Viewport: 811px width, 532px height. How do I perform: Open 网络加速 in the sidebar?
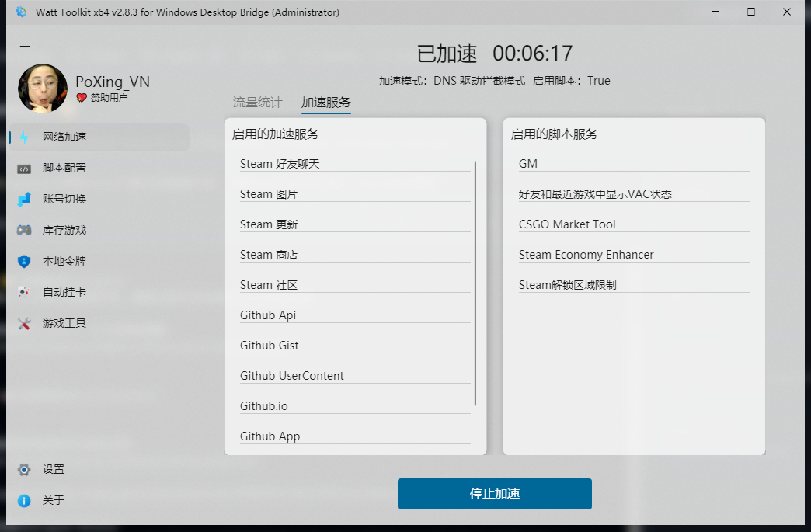click(x=99, y=137)
